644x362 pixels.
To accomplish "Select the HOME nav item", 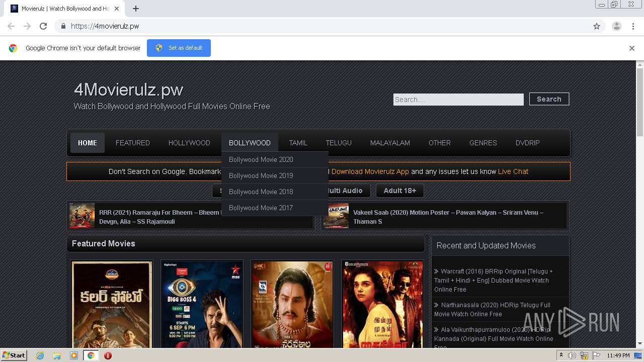I will [88, 143].
